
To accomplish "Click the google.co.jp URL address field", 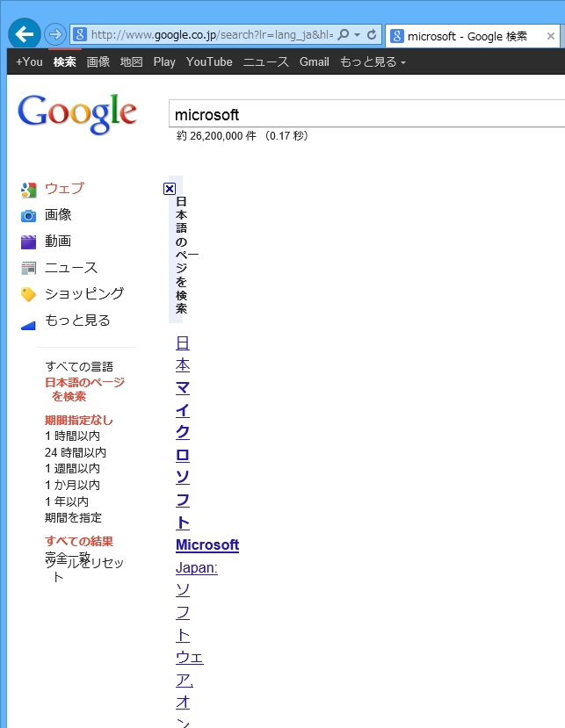I will 212,35.
